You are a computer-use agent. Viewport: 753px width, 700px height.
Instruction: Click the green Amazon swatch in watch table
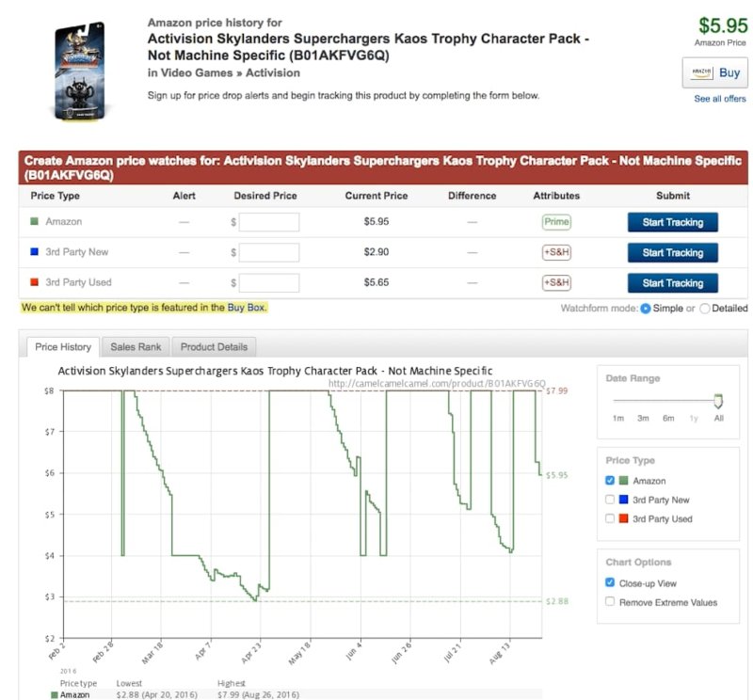point(34,221)
